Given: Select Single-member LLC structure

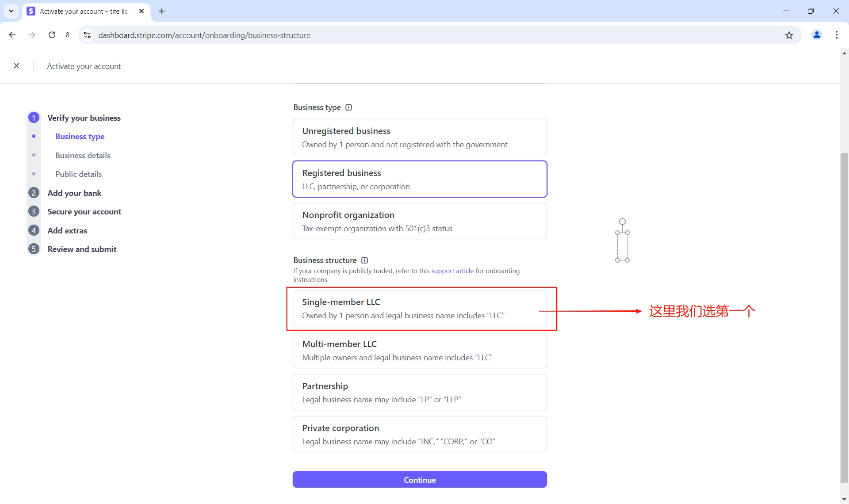Looking at the screenshot, I should coord(419,308).
